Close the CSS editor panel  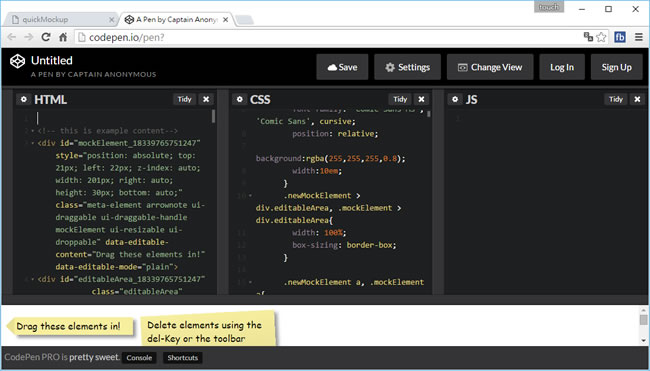[x=422, y=99]
